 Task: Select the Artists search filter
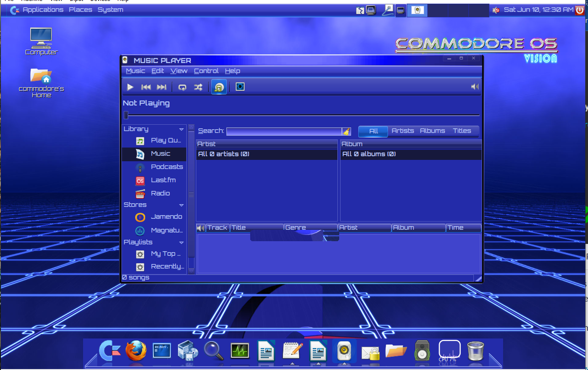[403, 131]
